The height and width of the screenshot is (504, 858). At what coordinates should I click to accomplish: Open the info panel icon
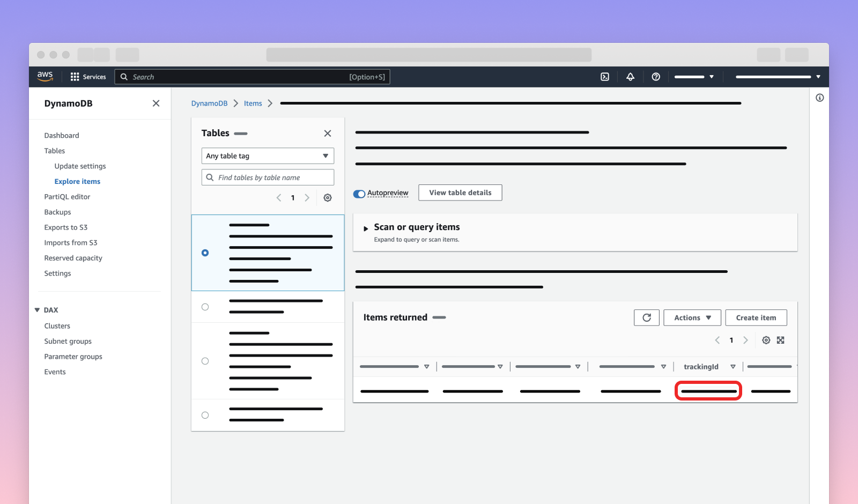coord(819,98)
